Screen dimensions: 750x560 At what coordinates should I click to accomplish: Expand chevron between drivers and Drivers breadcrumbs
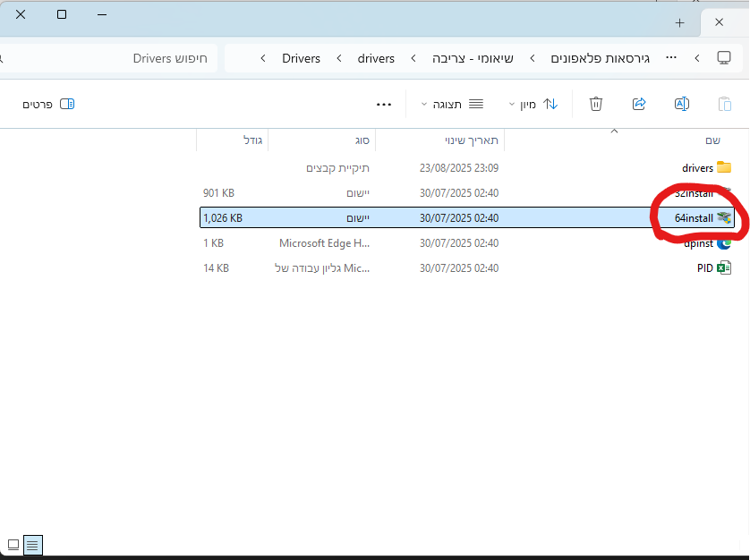(x=339, y=58)
